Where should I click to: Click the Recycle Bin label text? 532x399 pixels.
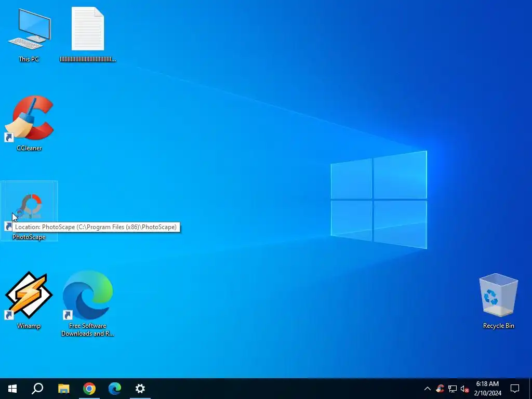click(498, 326)
